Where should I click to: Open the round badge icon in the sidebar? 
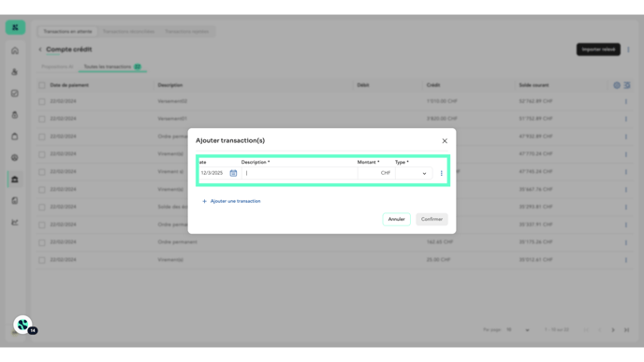coord(15,157)
